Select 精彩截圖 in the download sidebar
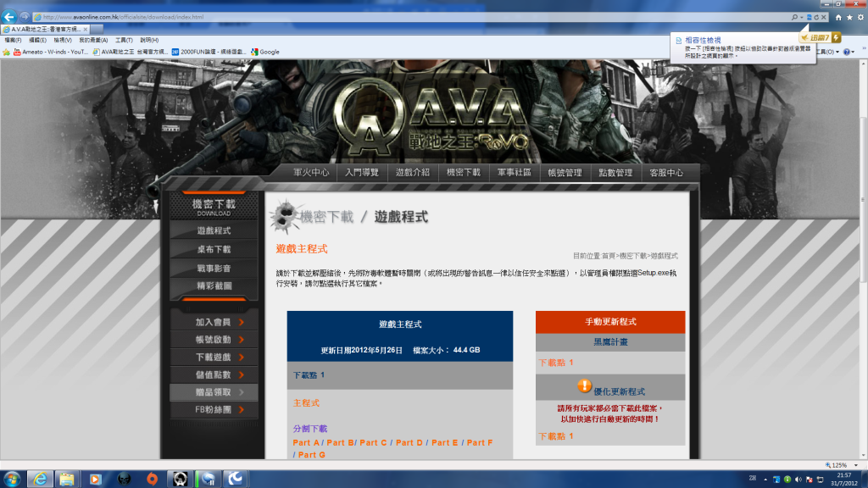The height and width of the screenshot is (488, 868). tap(214, 286)
